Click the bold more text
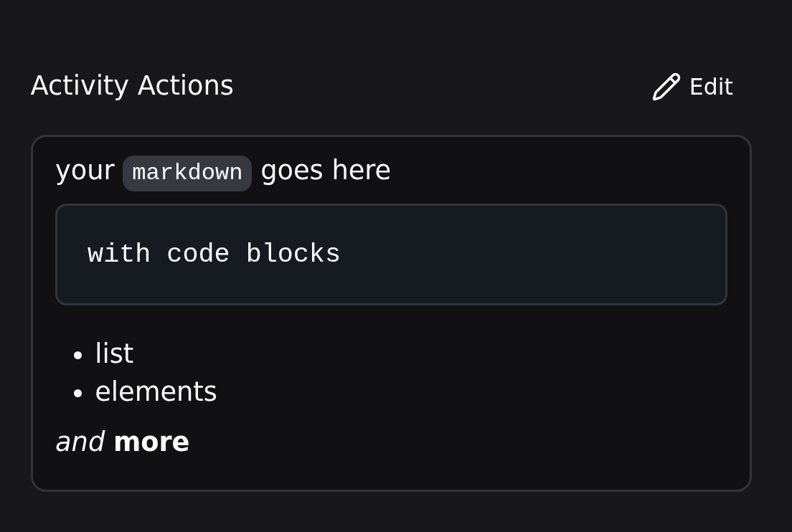 coord(151,441)
